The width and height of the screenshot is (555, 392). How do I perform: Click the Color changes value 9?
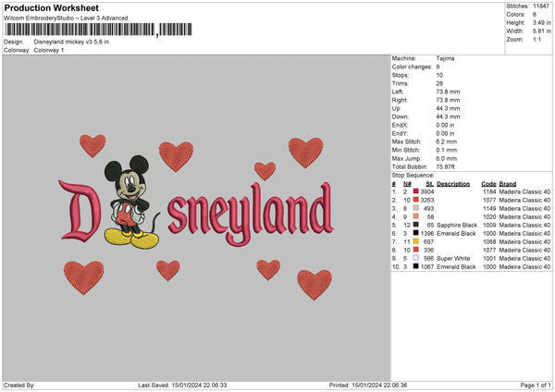tap(438, 67)
